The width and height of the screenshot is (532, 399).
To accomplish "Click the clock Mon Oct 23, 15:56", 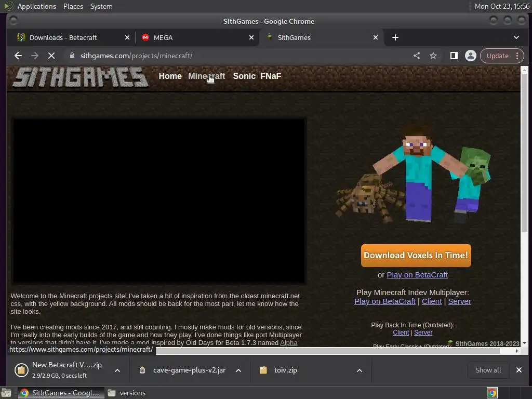I will (x=502, y=6).
